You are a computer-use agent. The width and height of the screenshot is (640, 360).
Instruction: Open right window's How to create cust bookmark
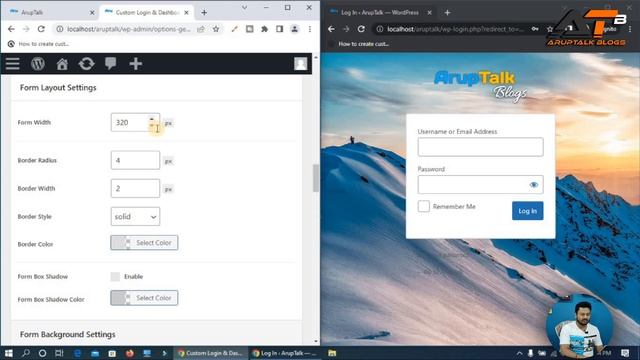(x=358, y=44)
